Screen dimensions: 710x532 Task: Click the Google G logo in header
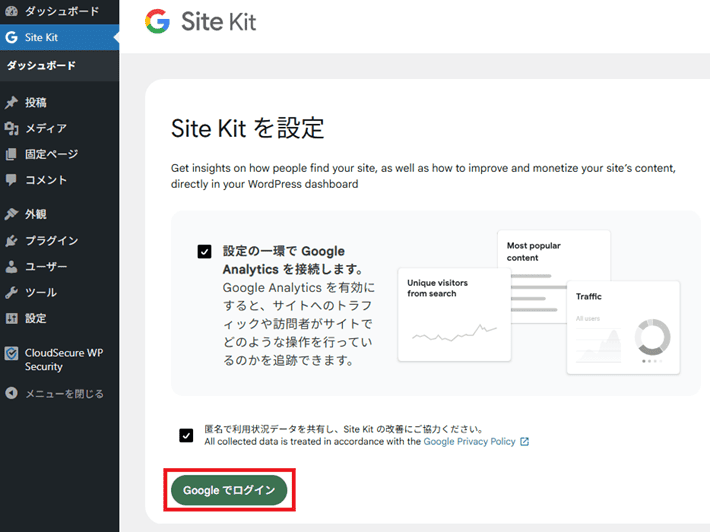click(157, 21)
